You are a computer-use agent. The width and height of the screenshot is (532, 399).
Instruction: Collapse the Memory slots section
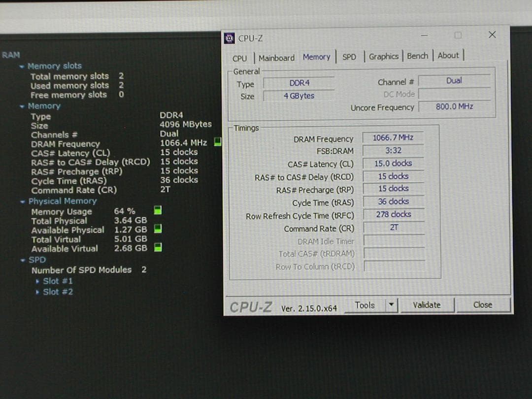[23, 66]
